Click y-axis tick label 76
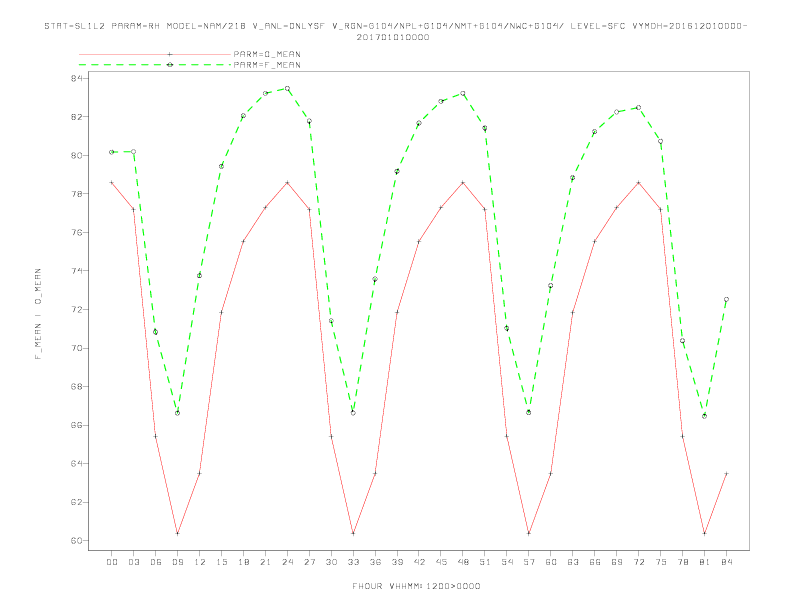792x612 pixels. point(76,232)
